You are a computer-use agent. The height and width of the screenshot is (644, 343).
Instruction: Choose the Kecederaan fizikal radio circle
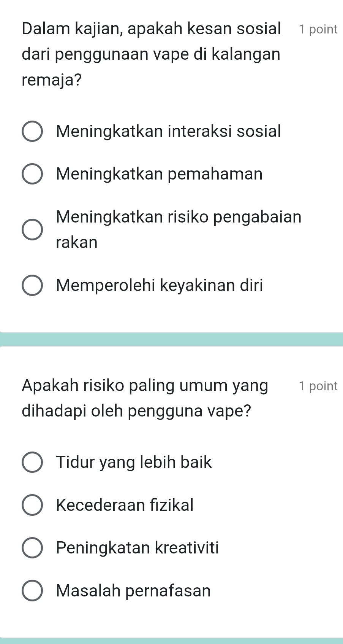tap(32, 506)
